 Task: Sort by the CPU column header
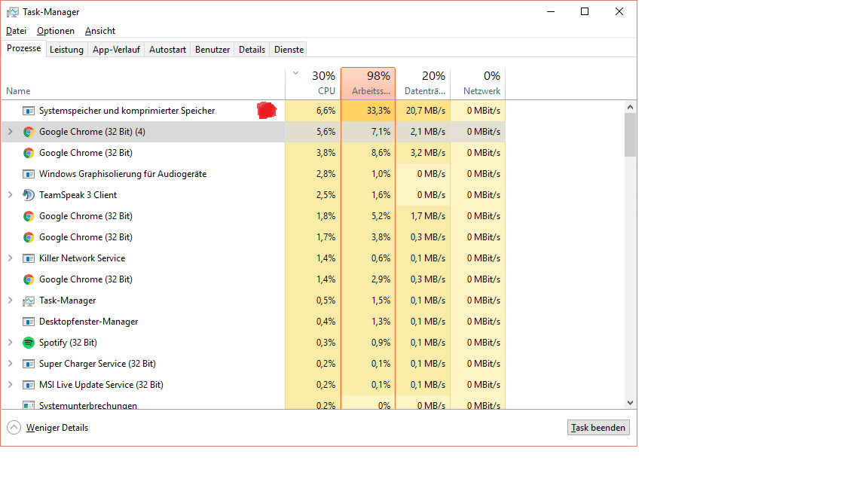[x=313, y=84]
